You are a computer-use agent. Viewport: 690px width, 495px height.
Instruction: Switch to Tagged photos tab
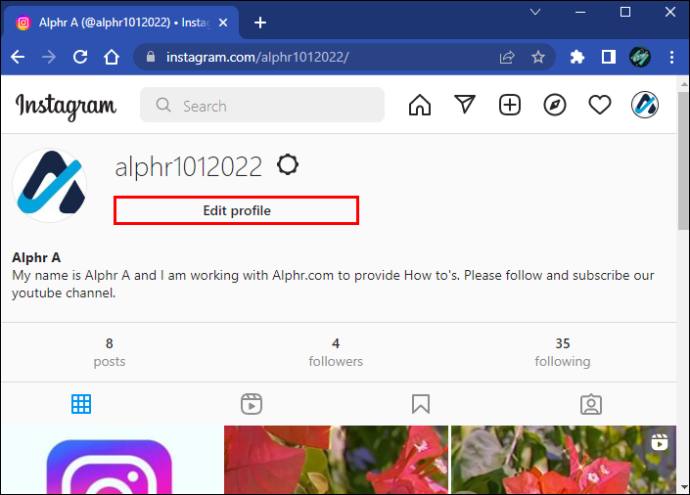tap(591, 404)
